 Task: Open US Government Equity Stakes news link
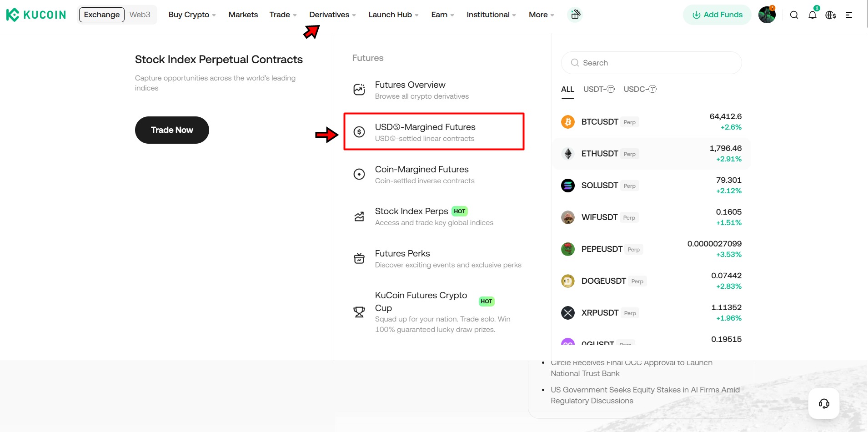(x=645, y=395)
